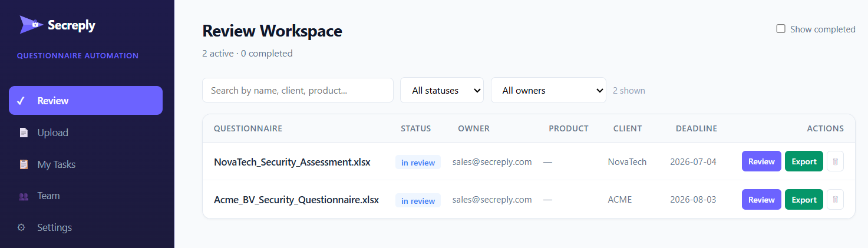This screenshot has height=248, width=868.
Task: Click the QUESTIONNAIRE column header
Action: coord(248,128)
